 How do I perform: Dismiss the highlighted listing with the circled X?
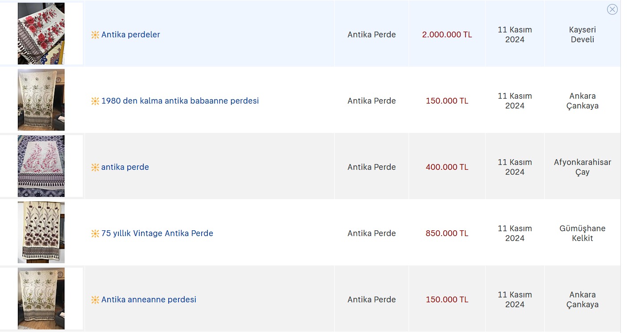612,9
